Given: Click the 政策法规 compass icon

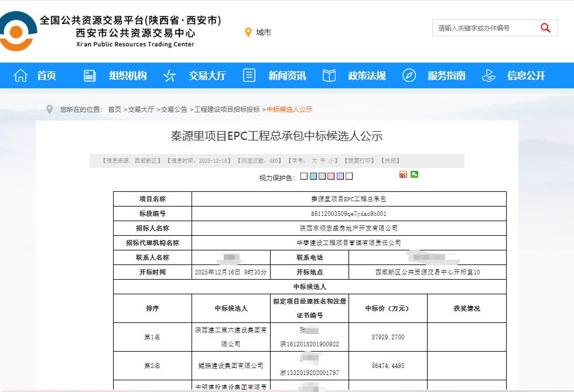Looking at the screenshot, I should tap(329, 76).
